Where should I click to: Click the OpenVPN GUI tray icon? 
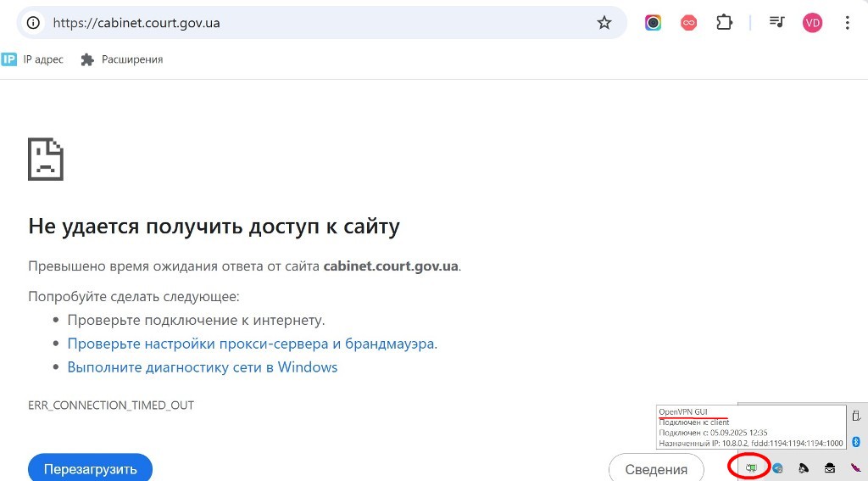tap(751, 467)
